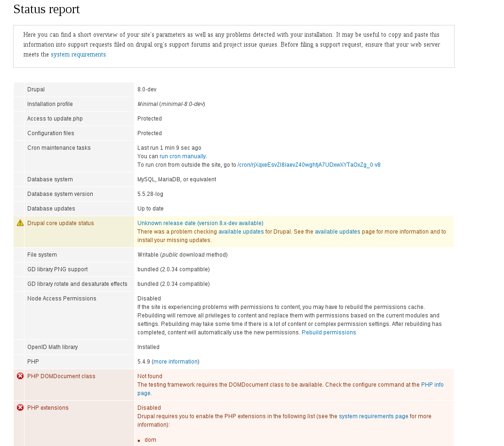Follow the 'run cron manually' link
Viewport: 504px width, 446px height.
pyautogui.click(x=183, y=156)
